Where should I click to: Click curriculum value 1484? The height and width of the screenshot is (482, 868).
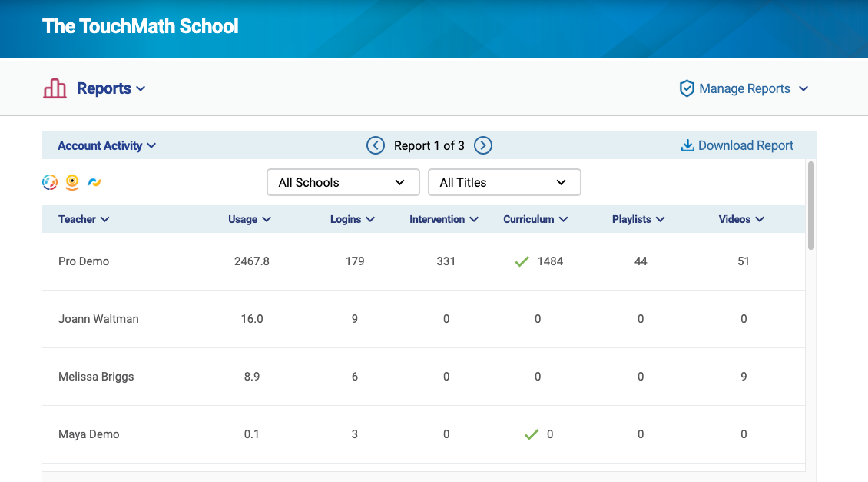coord(550,261)
